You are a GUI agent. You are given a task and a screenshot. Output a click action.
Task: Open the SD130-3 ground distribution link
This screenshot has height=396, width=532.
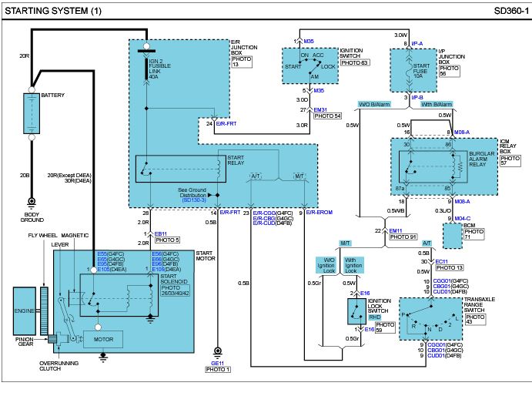coord(194,200)
